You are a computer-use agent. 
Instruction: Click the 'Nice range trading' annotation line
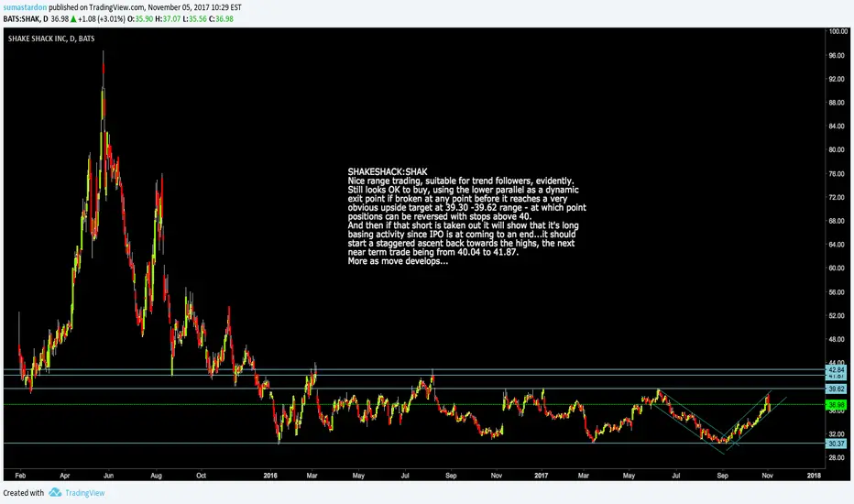[x=461, y=181]
